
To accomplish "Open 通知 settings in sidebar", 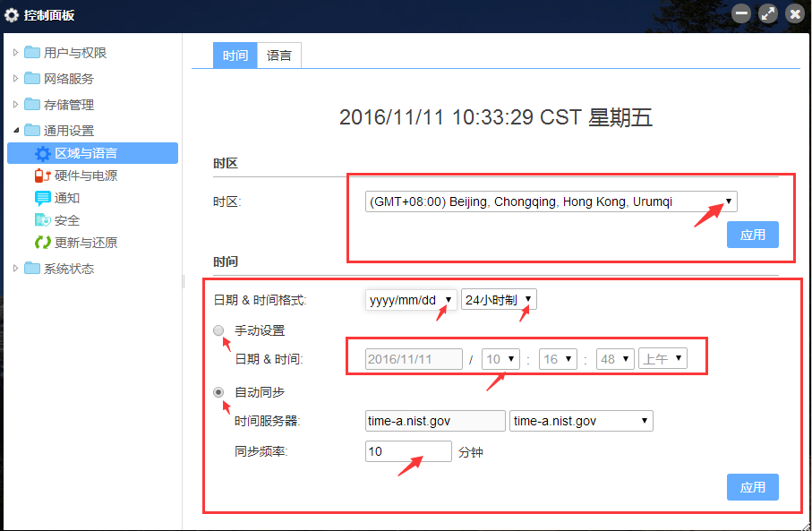I will tap(67, 198).
